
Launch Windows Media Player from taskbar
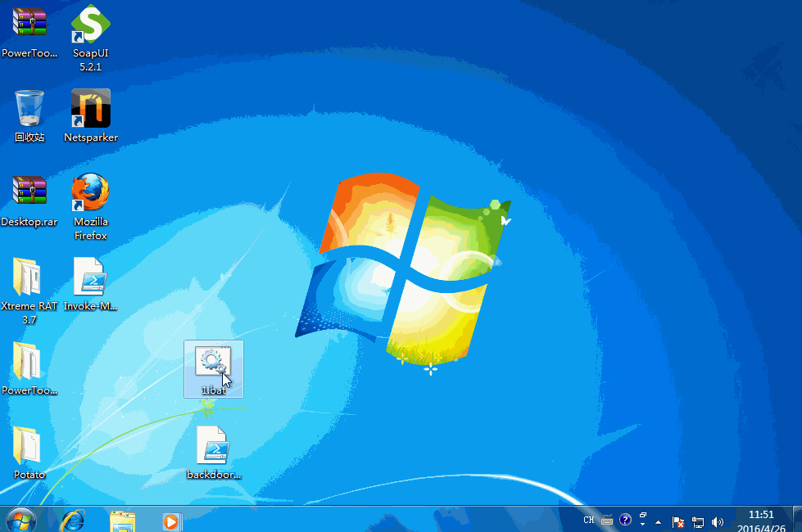pos(171,522)
